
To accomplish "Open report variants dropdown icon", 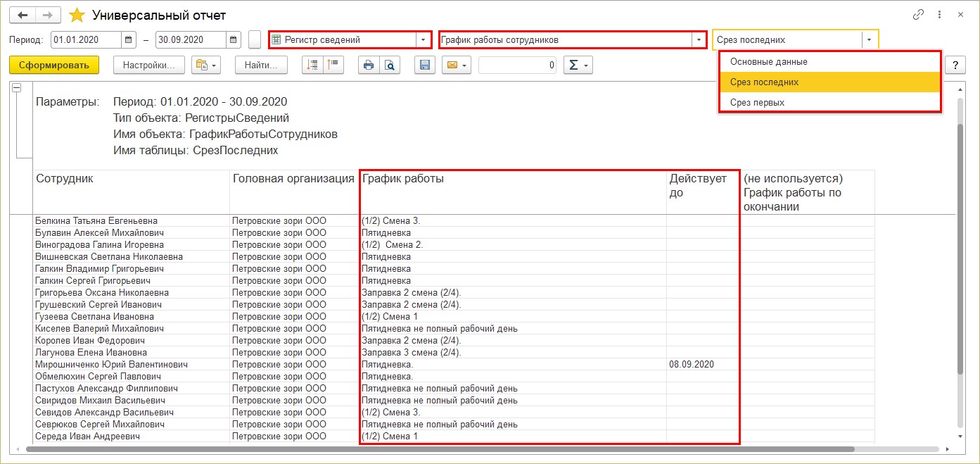I will click(207, 65).
